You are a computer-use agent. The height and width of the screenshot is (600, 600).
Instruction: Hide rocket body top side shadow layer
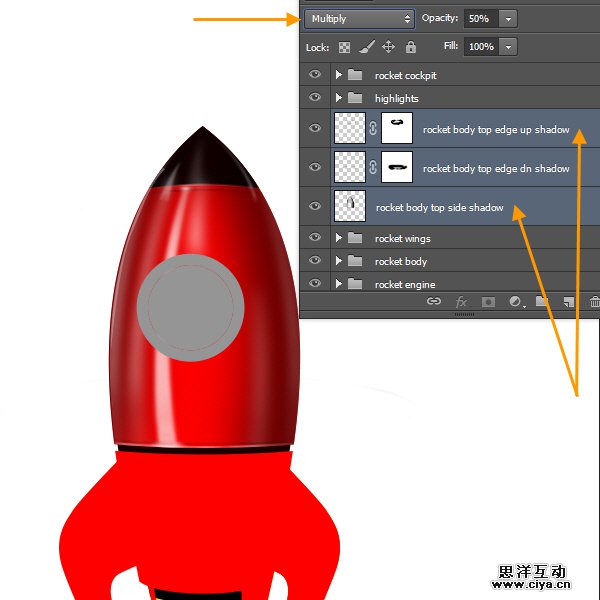pyautogui.click(x=315, y=205)
